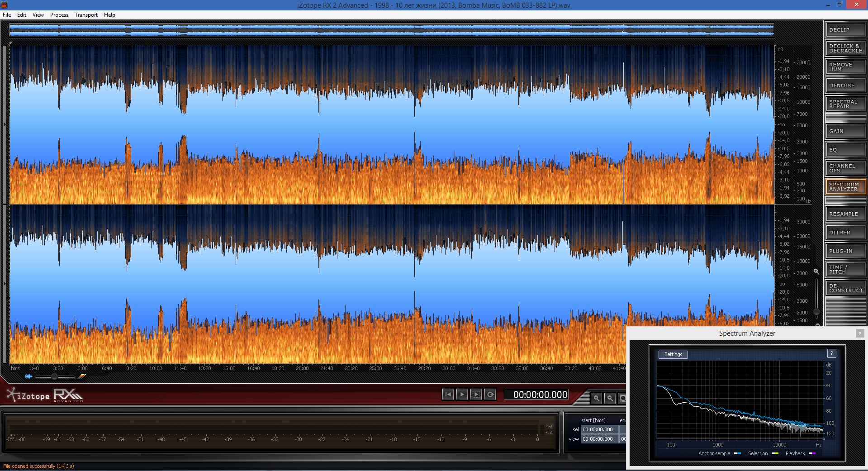
Task: Click the rewind to start transport button
Action: pyautogui.click(x=448, y=395)
